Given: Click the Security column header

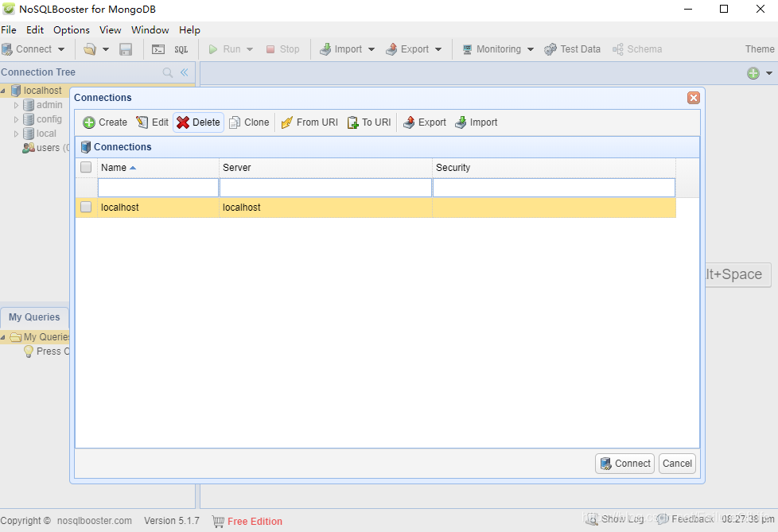Looking at the screenshot, I should [554, 168].
